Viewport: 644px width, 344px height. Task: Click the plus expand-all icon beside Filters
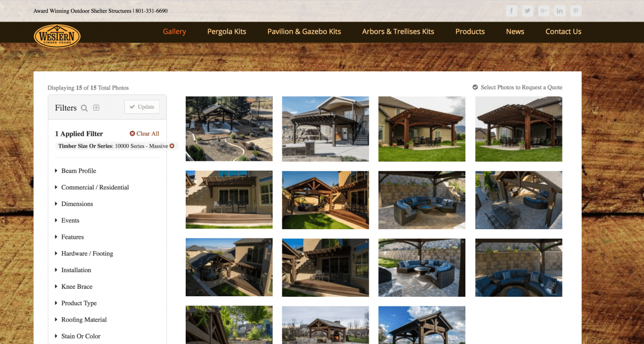click(x=96, y=108)
